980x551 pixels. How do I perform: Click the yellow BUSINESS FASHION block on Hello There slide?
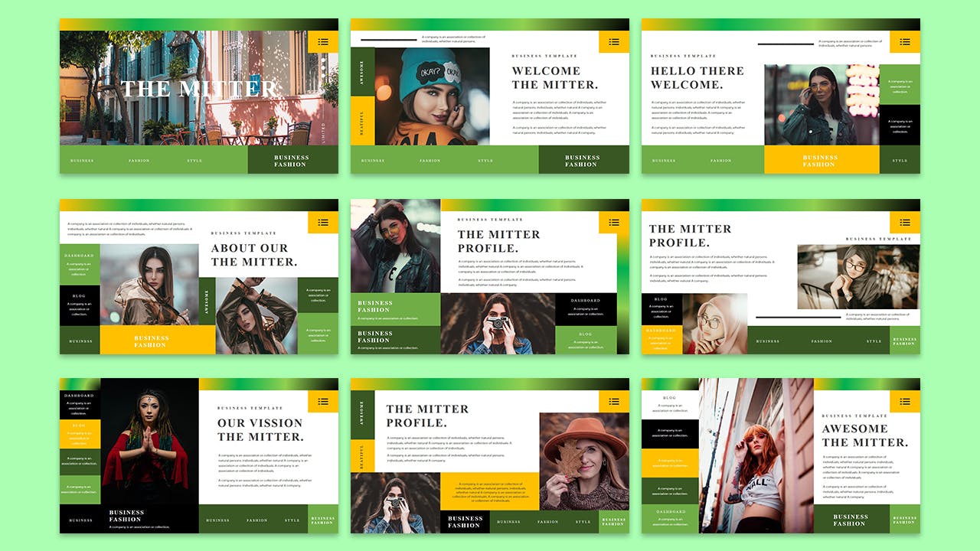point(820,160)
